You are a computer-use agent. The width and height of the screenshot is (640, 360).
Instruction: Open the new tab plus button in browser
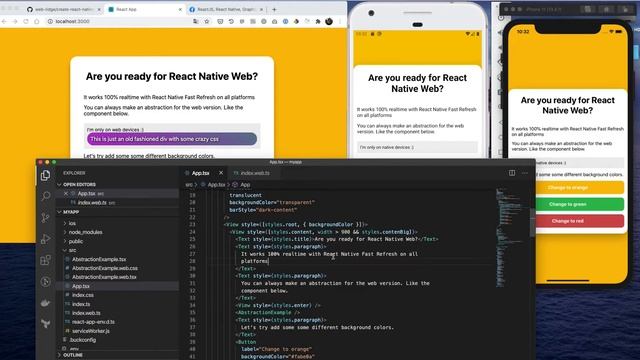coord(274,9)
